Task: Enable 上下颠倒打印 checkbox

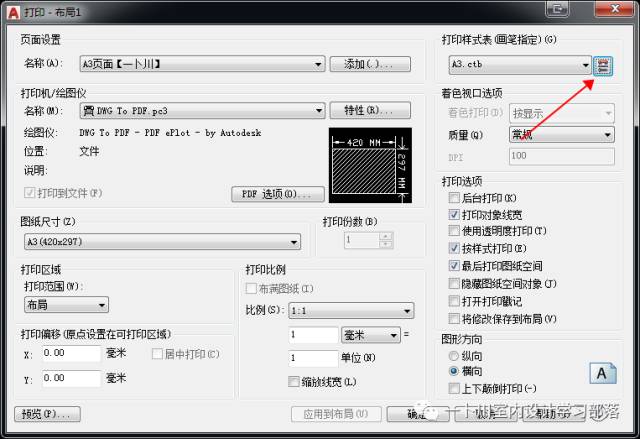Action: click(x=454, y=388)
